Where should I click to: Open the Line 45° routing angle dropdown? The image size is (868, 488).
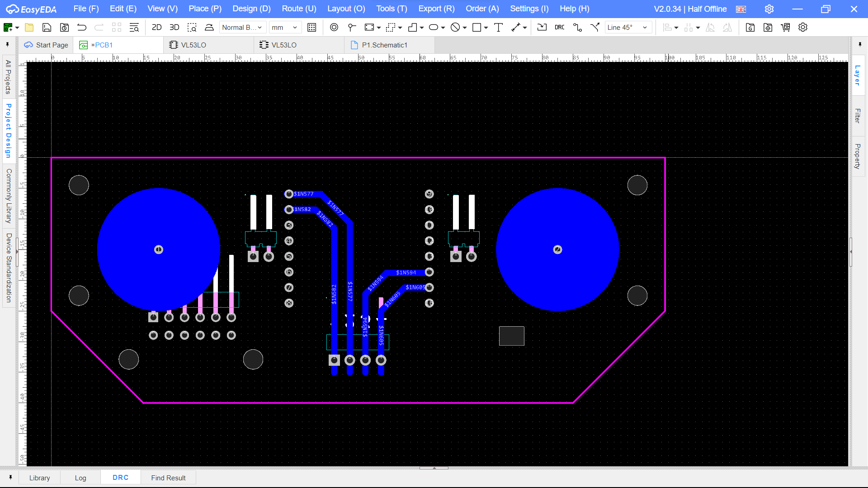pos(628,28)
